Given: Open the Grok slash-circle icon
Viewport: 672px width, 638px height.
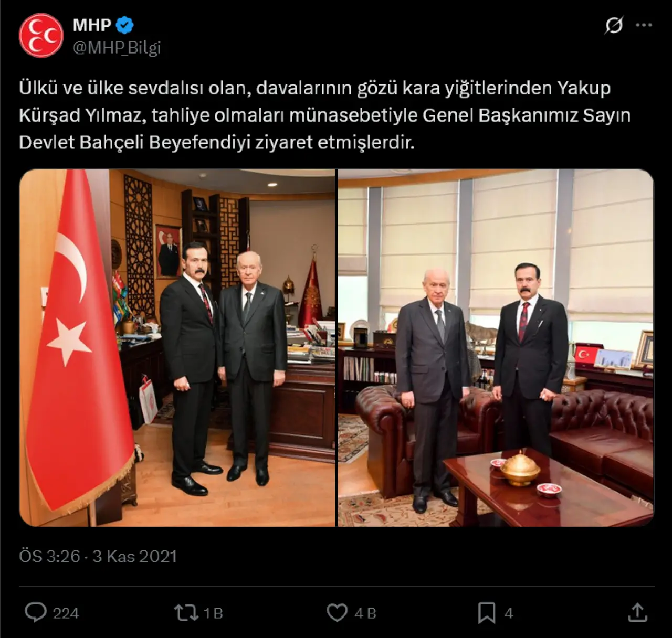Looking at the screenshot, I should click(614, 25).
